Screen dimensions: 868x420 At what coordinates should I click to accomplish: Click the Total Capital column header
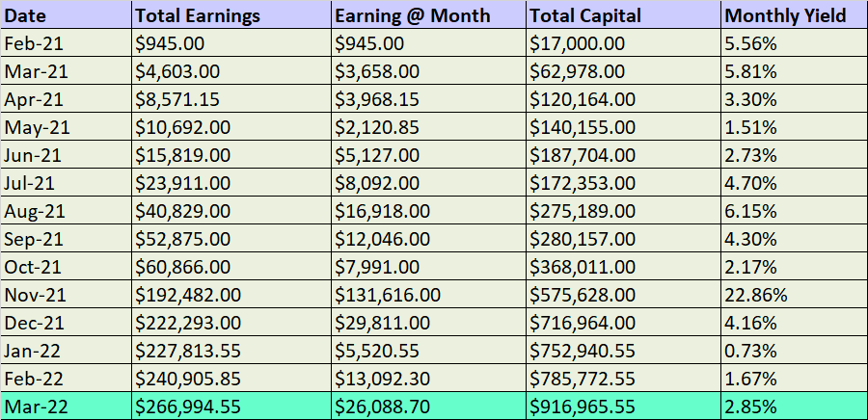pyautogui.click(x=623, y=15)
